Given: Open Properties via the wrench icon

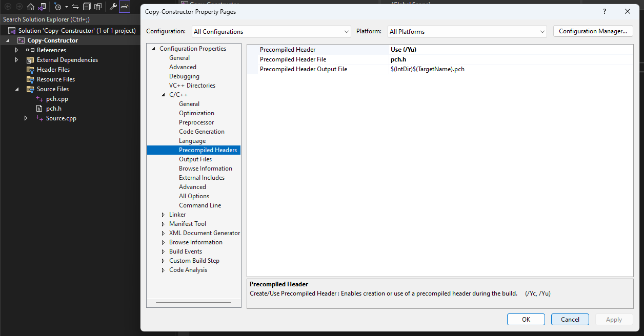Looking at the screenshot, I should [x=113, y=7].
